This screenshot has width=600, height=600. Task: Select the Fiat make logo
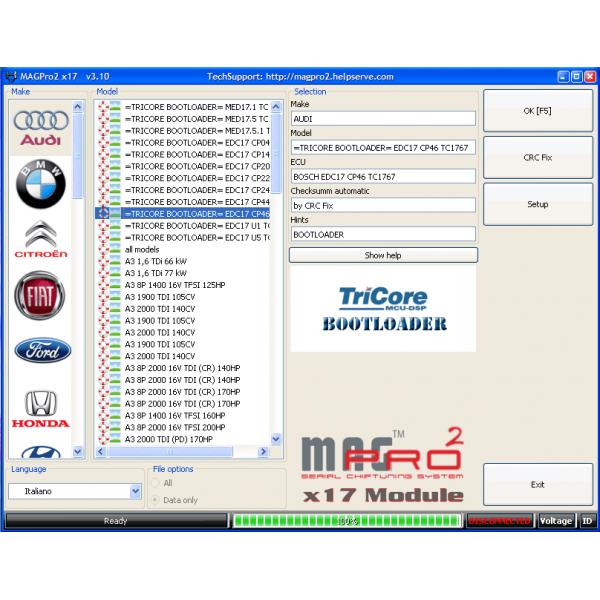pyautogui.click(x=40, y=295)
